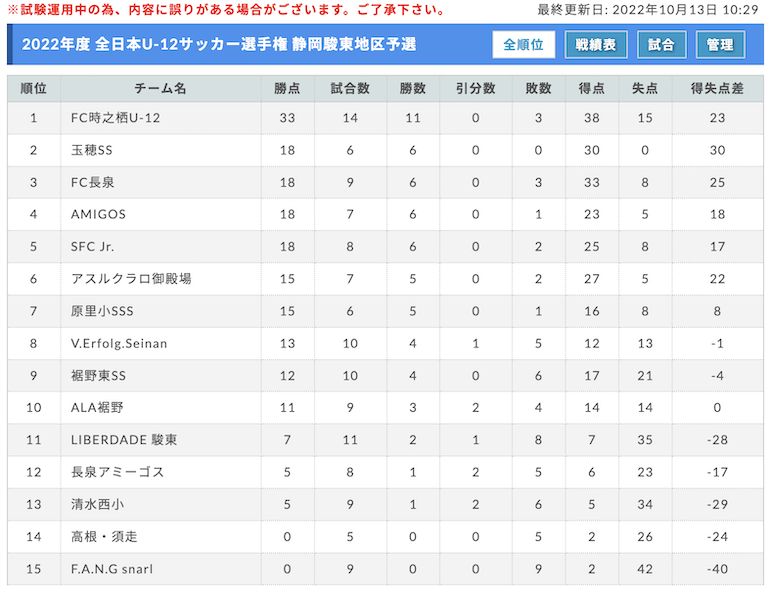Open the 全順位 tab

(x=523, y=45)
